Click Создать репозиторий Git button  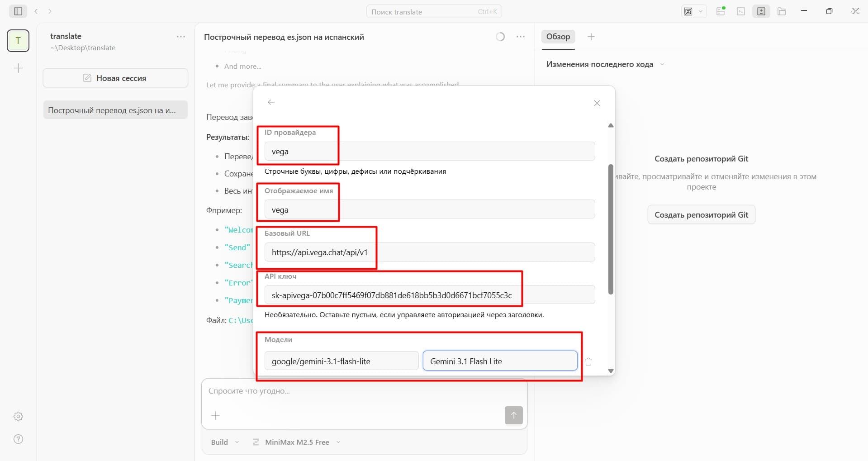tap(701, 215)
